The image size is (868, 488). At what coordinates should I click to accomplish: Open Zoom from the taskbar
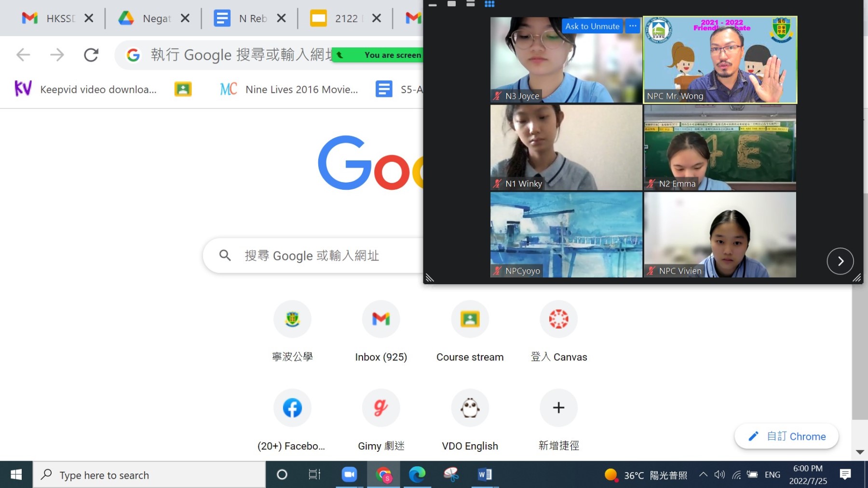click(349, 475)
